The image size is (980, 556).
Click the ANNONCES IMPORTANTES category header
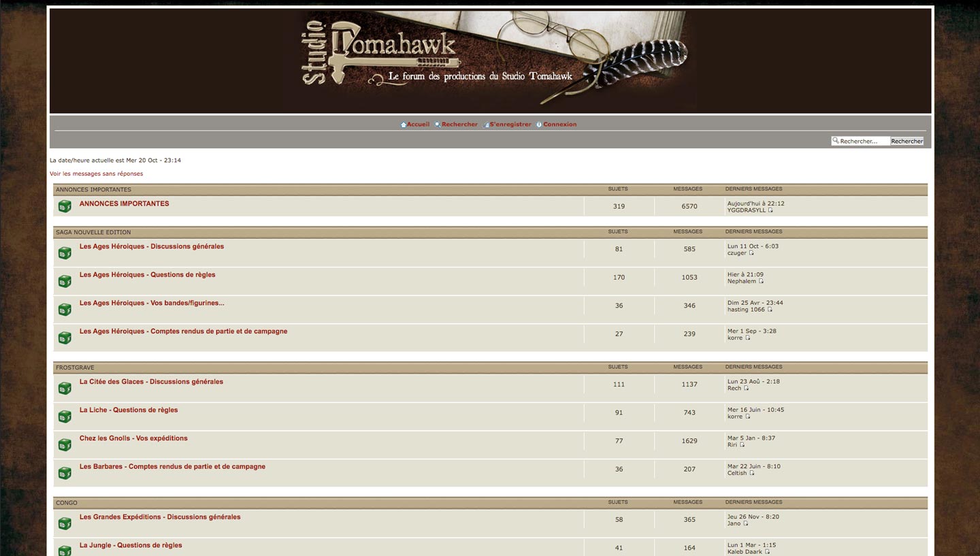93,189
